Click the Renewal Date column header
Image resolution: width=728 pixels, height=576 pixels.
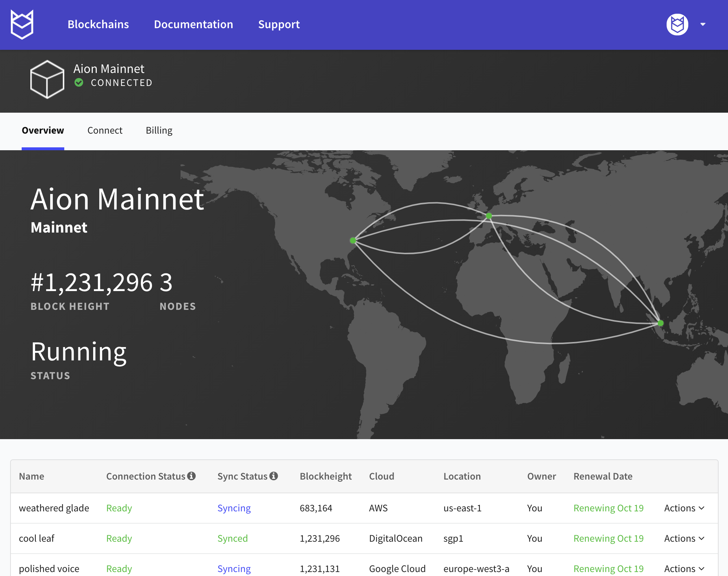(x=603, y=476)
